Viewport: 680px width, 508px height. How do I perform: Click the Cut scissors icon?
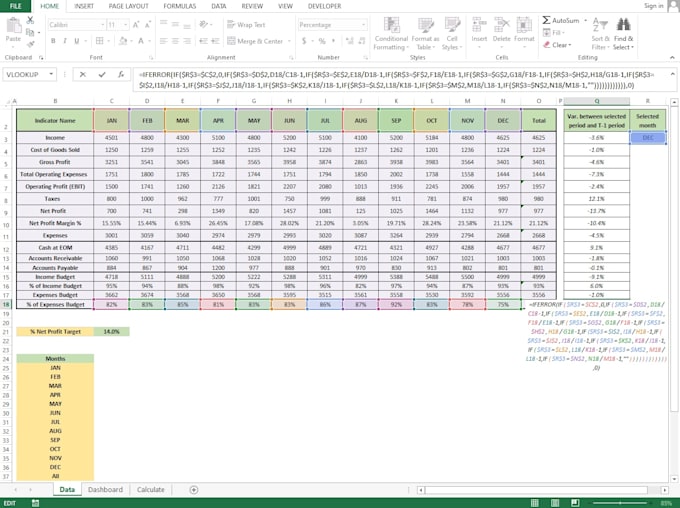point(30,20)
